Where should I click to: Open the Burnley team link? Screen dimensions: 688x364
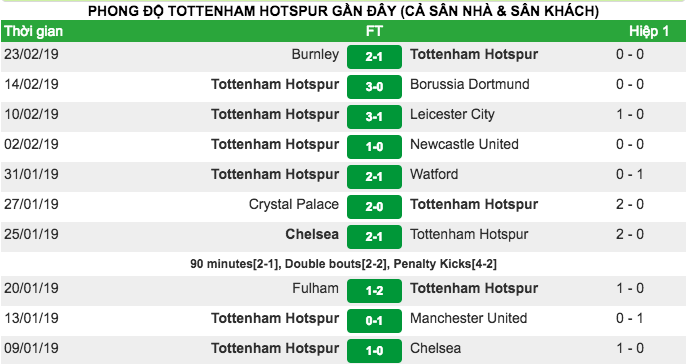(315, 54)
